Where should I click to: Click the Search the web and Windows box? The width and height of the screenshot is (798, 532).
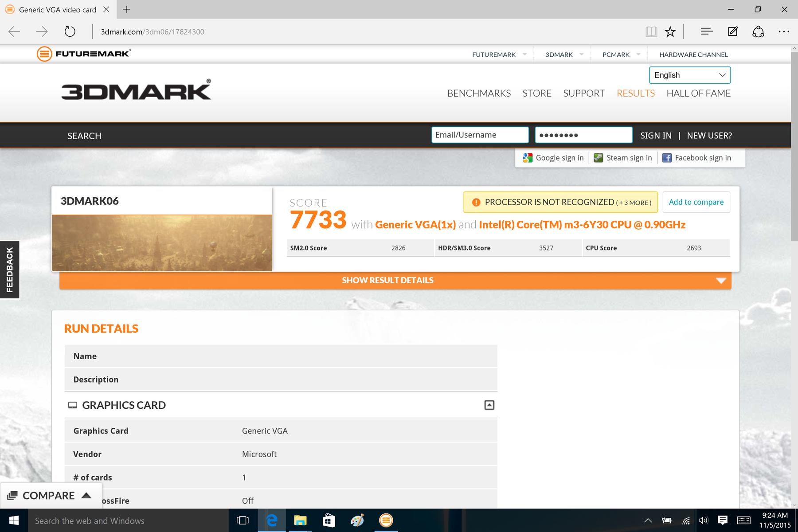129,520
